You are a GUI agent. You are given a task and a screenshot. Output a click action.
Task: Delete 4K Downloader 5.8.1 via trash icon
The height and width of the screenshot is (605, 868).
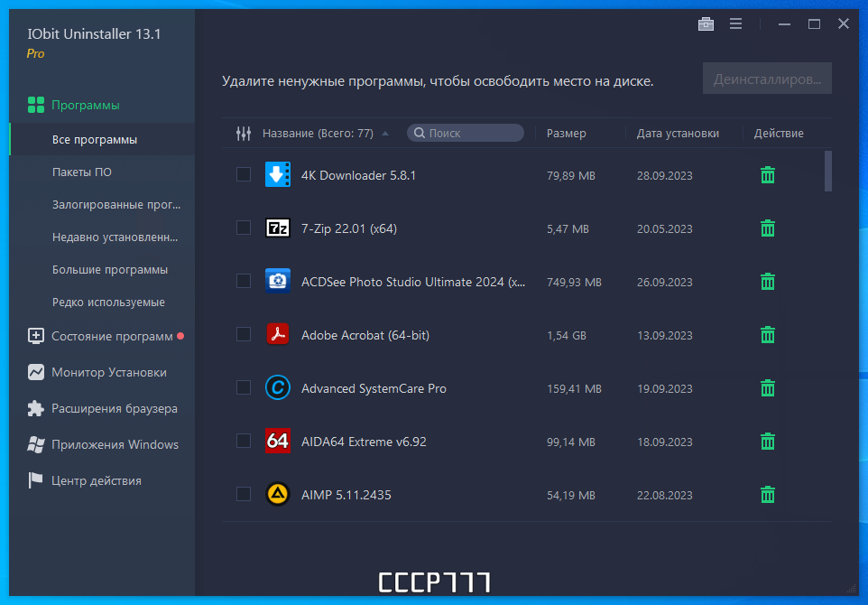(767, 175)
